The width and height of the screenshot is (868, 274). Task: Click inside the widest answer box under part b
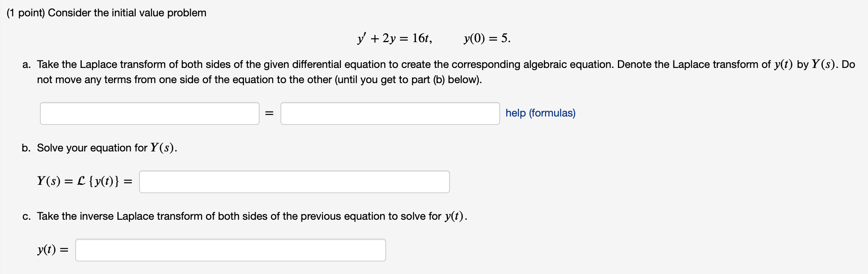[295, 181]
